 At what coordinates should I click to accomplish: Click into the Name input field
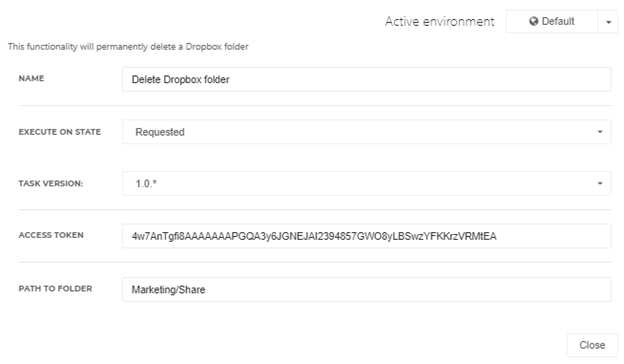tap(367, 80)
